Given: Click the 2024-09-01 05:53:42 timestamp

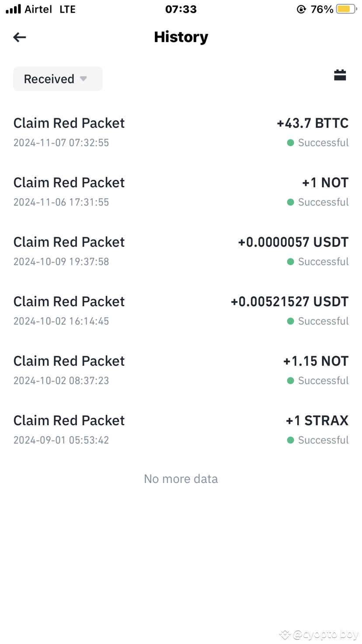Looking at the screenshot, I should click(61, 440).
